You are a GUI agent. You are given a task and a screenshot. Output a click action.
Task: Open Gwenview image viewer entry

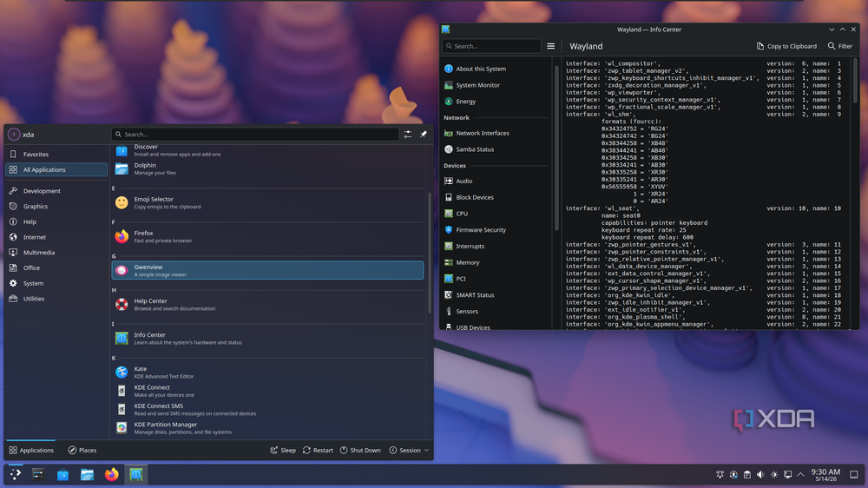[x=267, y=270]
